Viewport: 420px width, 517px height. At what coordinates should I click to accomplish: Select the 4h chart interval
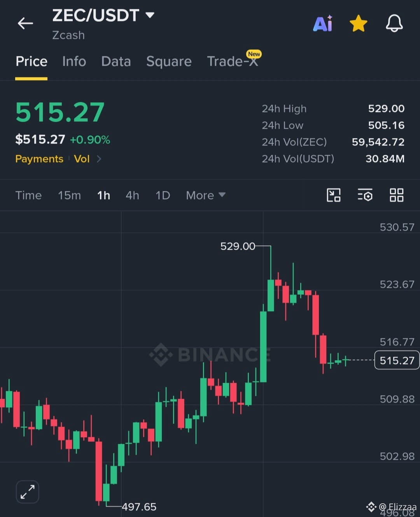tap(132, 195)
